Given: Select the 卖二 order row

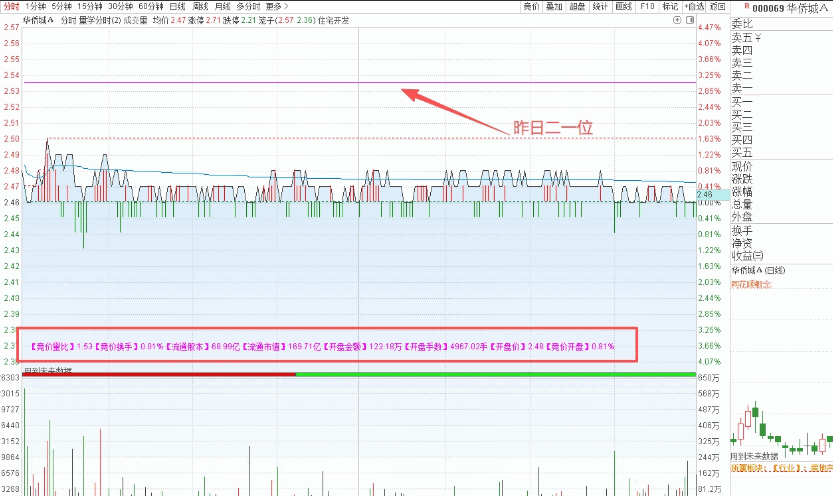Looking at the screenshot, I should coord(742,76).
